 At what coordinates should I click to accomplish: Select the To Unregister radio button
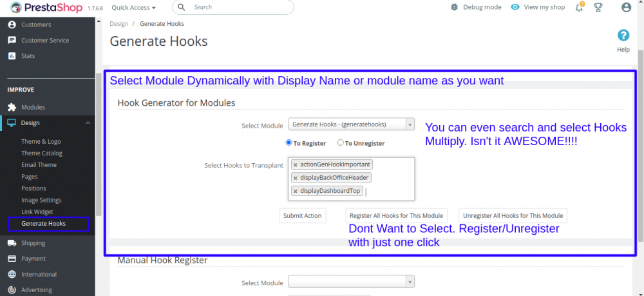341,143
